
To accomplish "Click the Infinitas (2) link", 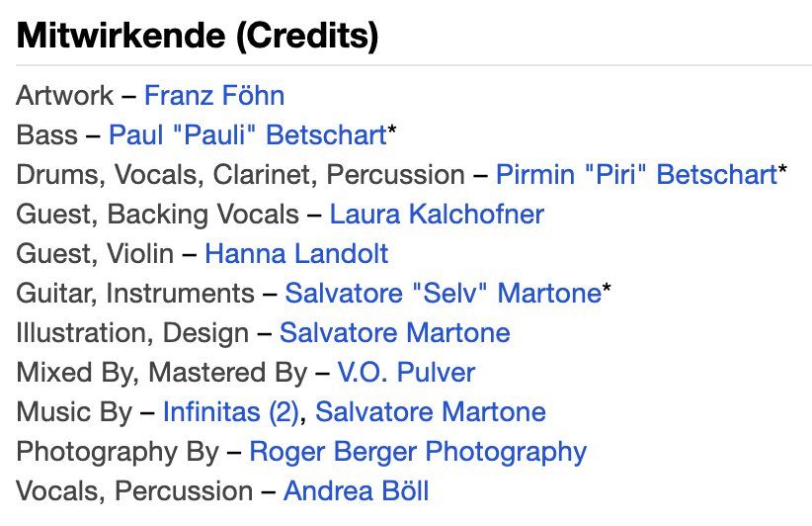I will click(231, 412).
